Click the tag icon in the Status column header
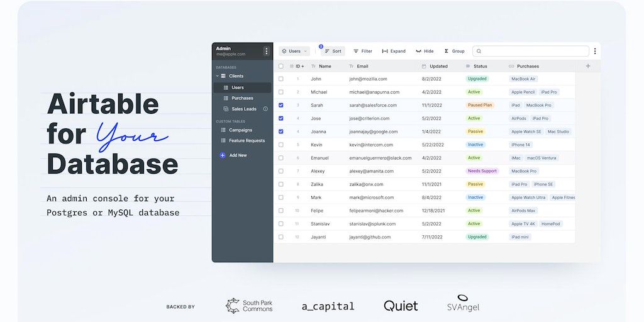This screenshot has height=322, width=644. tap(468, 66)
